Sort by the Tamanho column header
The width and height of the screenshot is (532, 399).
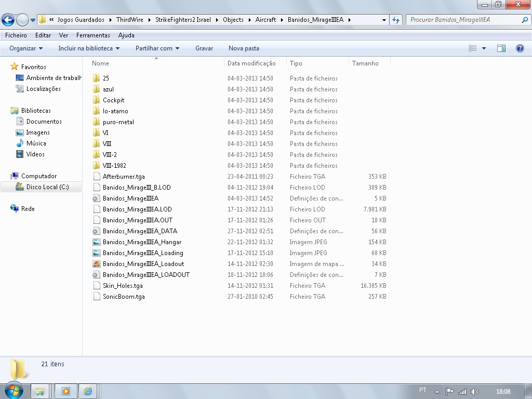(365, 63)
